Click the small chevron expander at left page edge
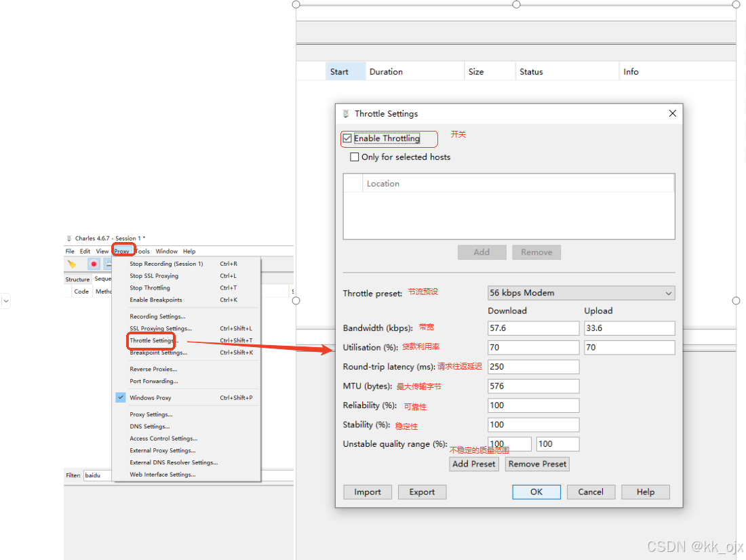The width and height of the screenshot is (746, 560). click(x=5, y=301)
